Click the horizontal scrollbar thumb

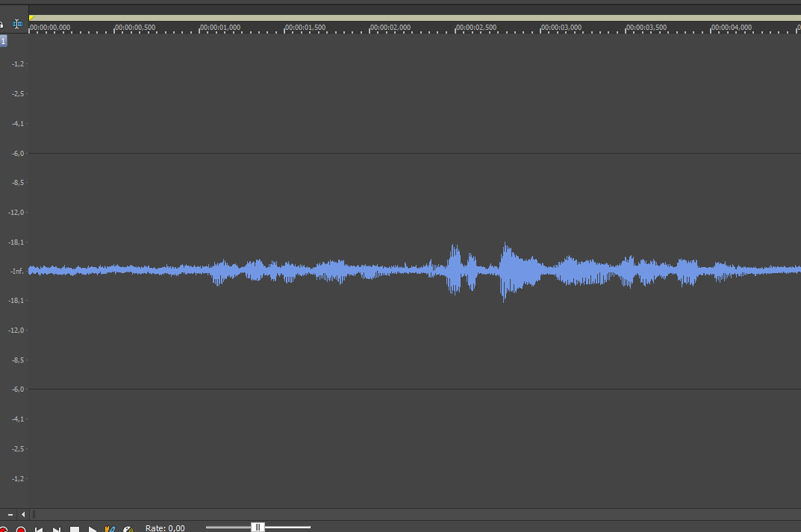(x=33, y=514)
